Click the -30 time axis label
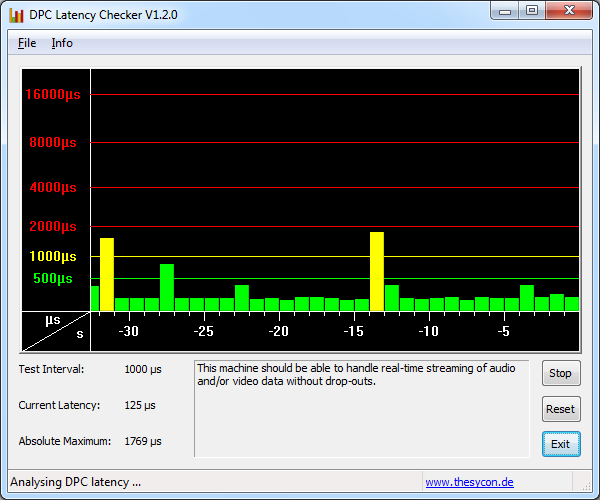Image resolution: width=600 pixels, height=500 pixels. click(129, 331)
